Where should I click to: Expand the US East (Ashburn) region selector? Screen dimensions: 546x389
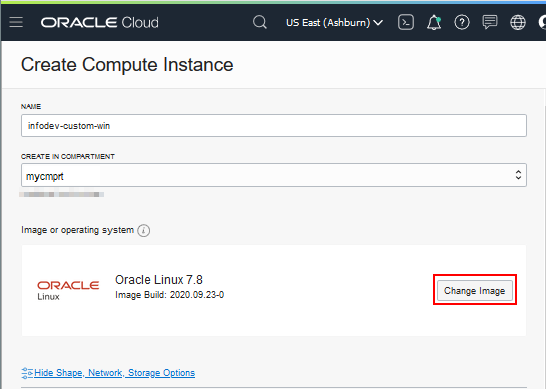tap(334, 23)
